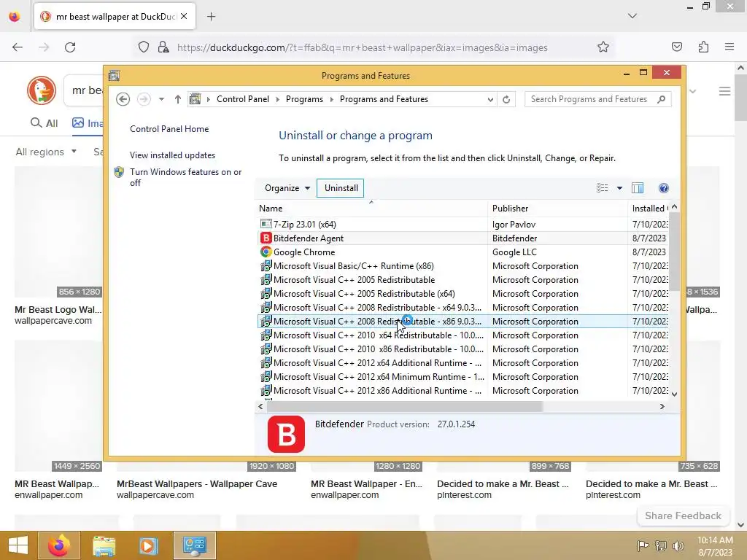This screenshot has width=747, height=560.
Task: Bookmark this page with the star icon
Action: pos(603,47)
